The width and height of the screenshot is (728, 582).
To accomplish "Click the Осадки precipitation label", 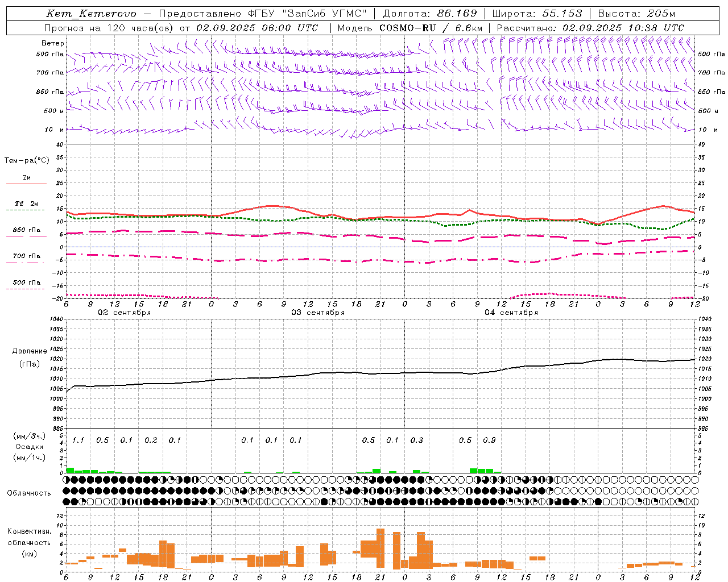I will tap(30, 447).
